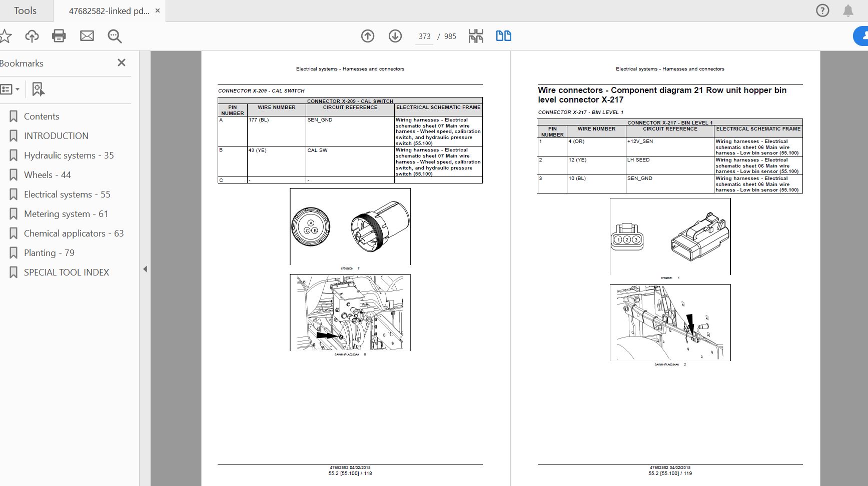This screenshot has width=868, height=486.
Task: Close the 47682582-linked pdf tab
Action: tap(157, 10)
